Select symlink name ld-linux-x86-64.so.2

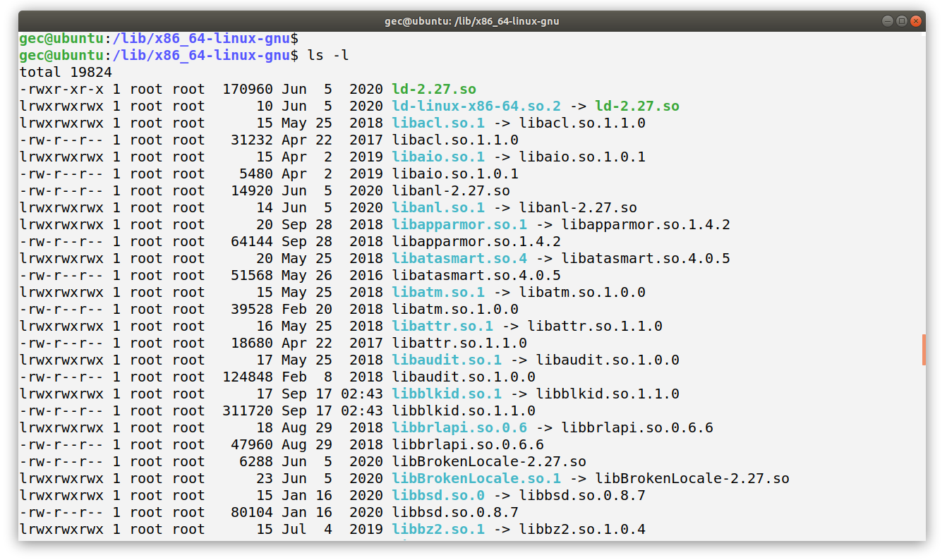pyautogui.click(x=476, y=106)
